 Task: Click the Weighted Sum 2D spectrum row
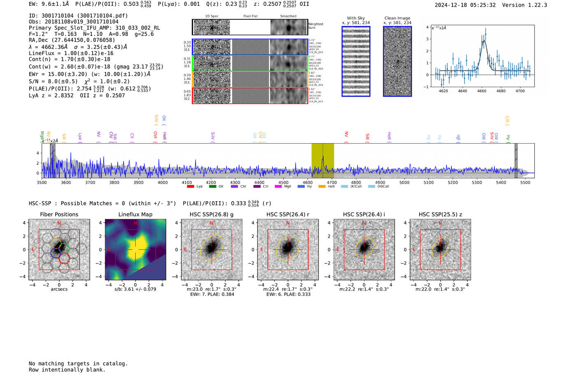[250, 27]
